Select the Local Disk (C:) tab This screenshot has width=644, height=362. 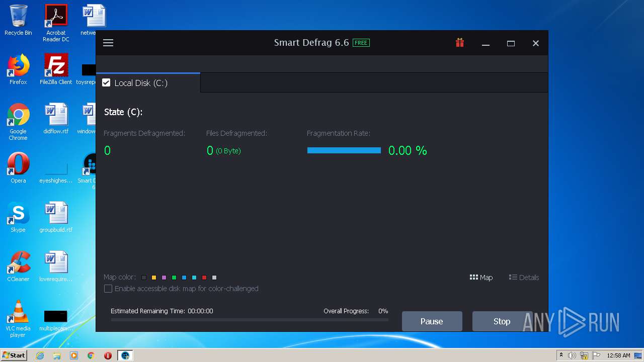148,82
